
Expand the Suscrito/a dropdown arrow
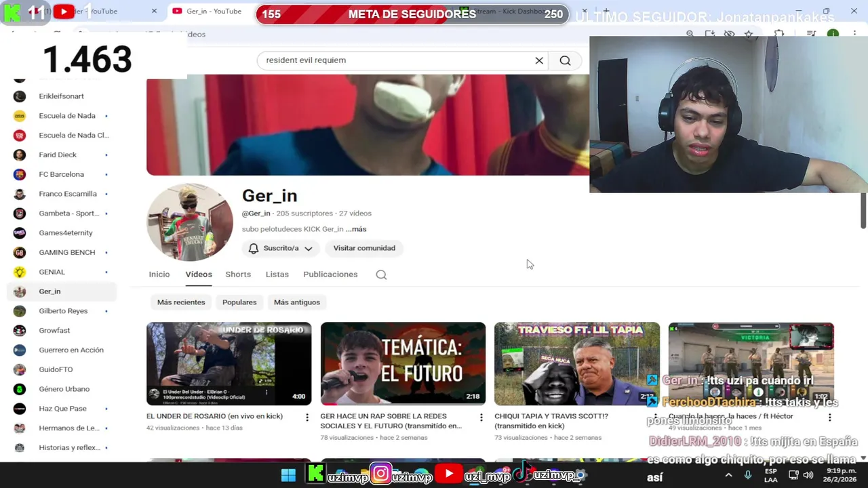[x=308, y=249]
